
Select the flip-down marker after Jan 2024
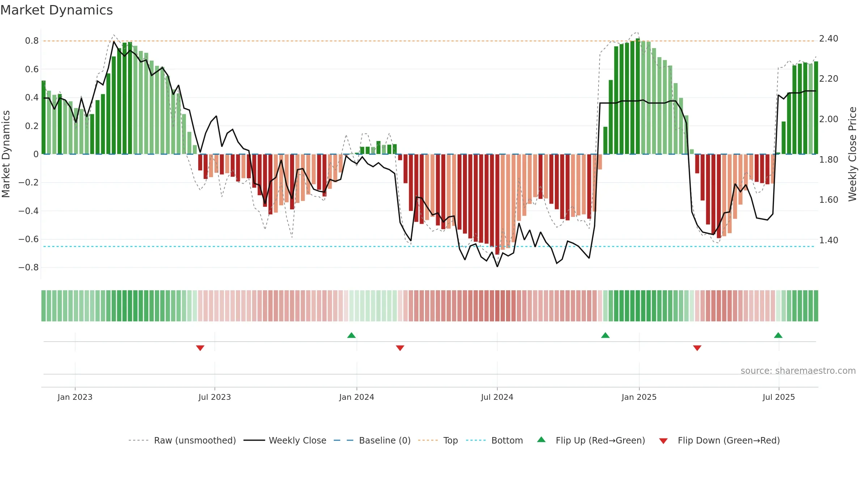point(400,348)
